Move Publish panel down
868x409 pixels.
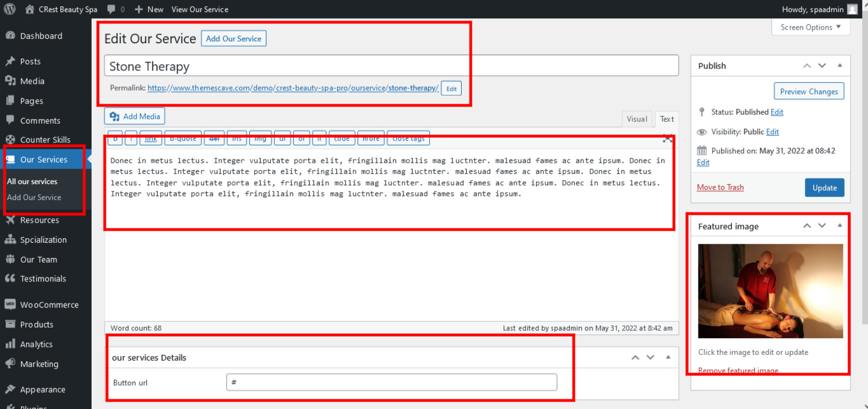pos(822,66)
